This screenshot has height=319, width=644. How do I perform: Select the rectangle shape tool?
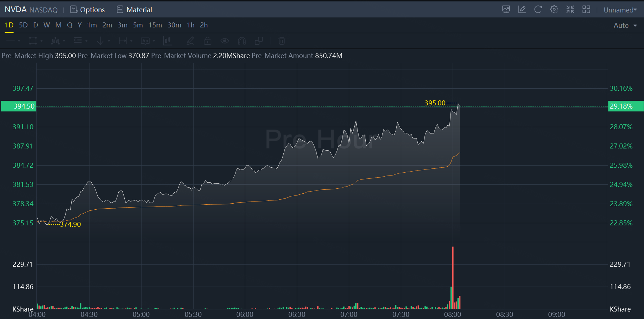pos(33,41)
